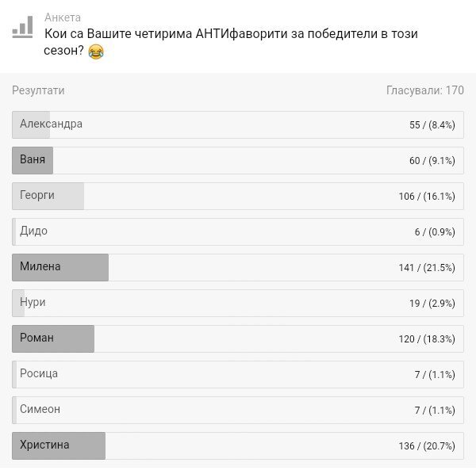This screenshot has height=474, width=476.
Task: Choose the Роман poll result bar
Action: [238, 338]
